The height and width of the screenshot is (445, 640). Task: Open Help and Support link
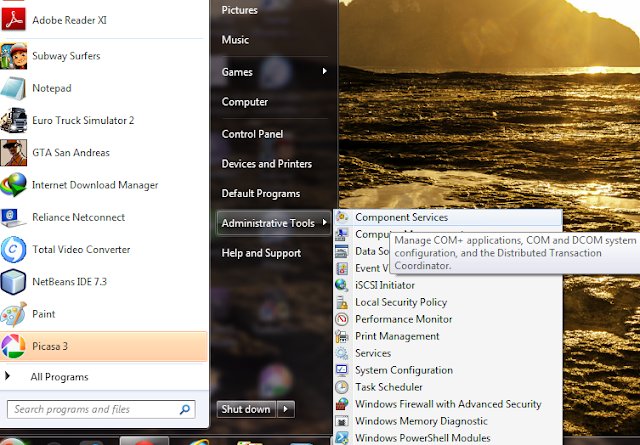(x=261, y=253)
